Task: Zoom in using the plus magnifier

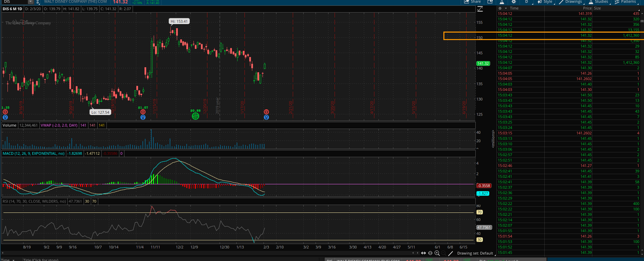Action: (437, 252)
